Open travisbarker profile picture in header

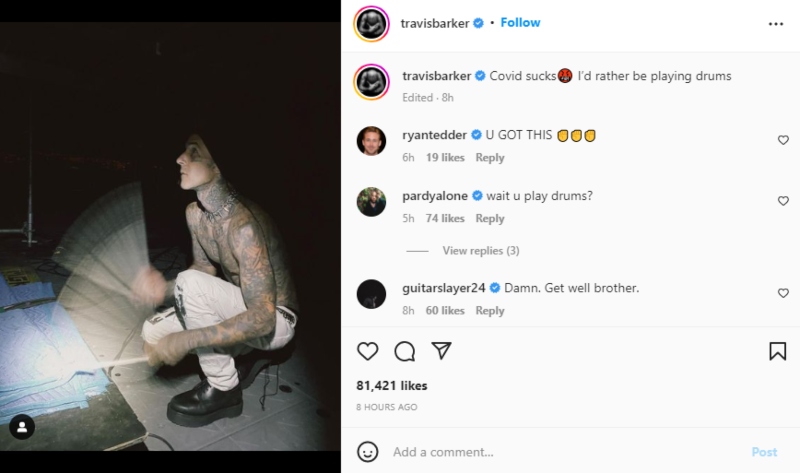372,23
